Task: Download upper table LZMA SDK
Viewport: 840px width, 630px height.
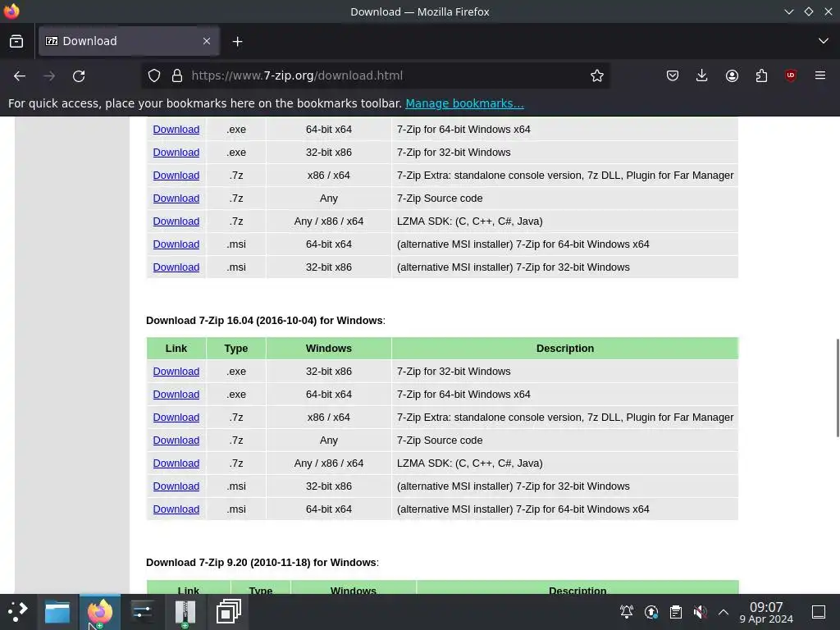Action: click(176, 221)
